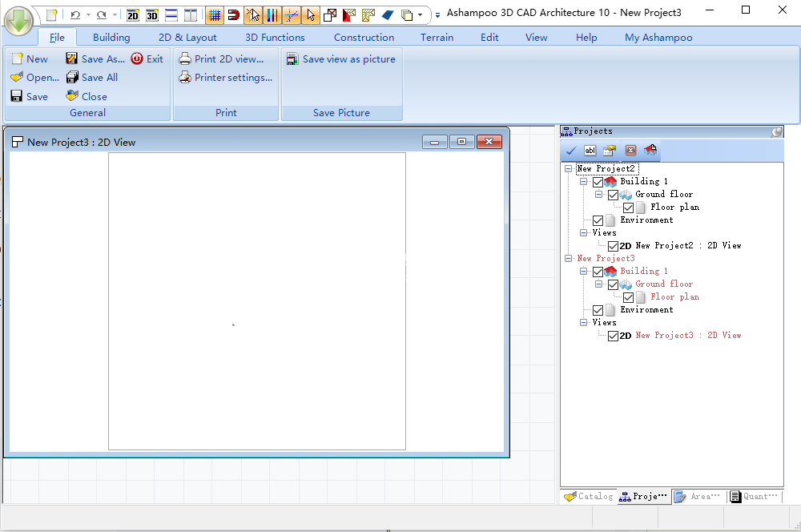
Task: Toggle the blue vertical guide lines icon
Action: point(272,15)
